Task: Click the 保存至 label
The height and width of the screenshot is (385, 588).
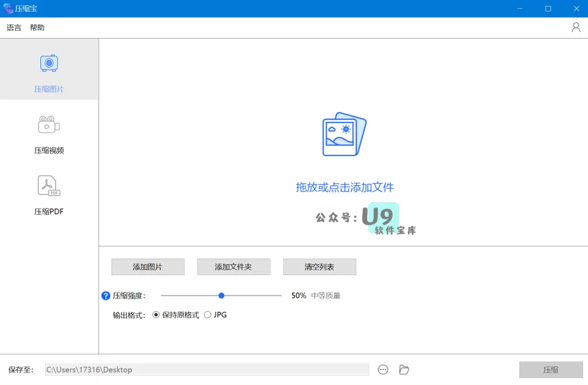Action: point(21,370)
